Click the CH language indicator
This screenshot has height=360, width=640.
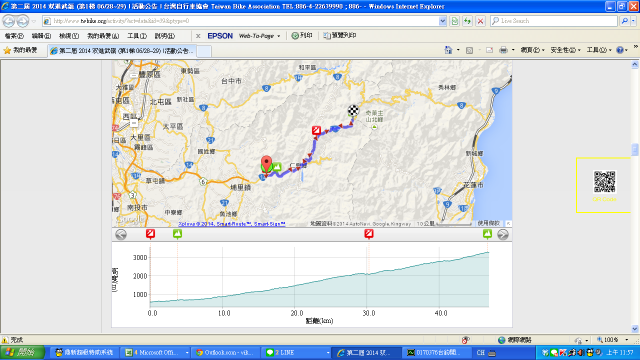[480, 352]
